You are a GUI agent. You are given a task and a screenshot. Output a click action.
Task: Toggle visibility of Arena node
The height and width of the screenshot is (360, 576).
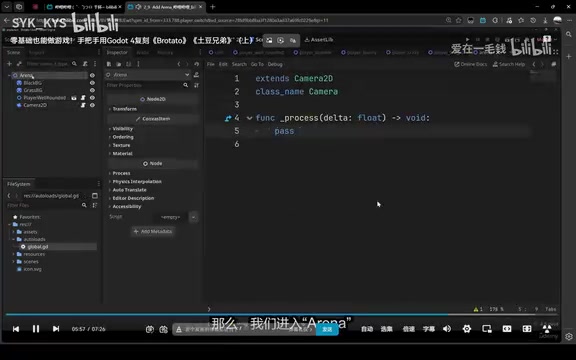coord(92,75)
